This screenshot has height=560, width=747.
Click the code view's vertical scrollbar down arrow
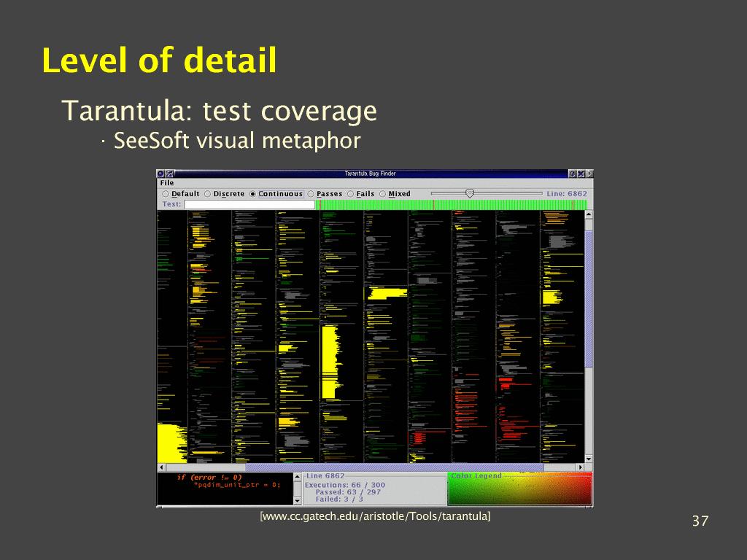point(589,458)
